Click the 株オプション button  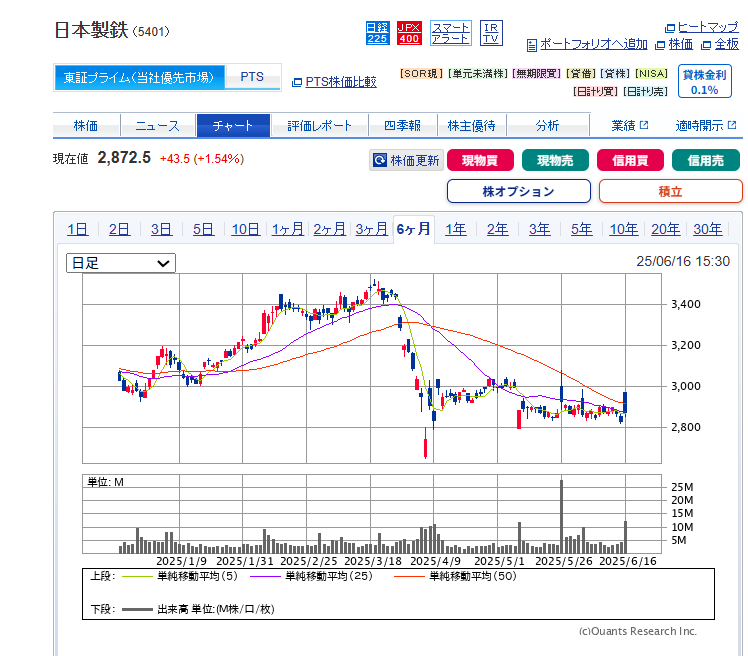519,191
